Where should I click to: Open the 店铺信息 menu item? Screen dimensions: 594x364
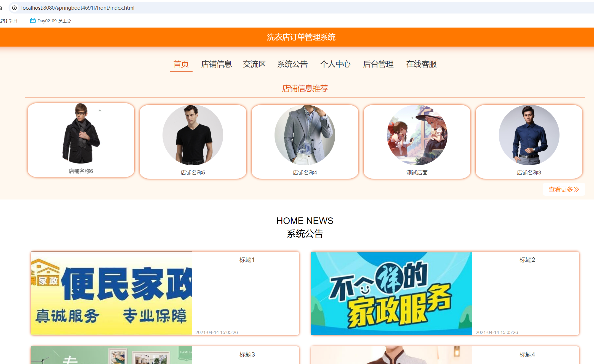pos(216,64)
